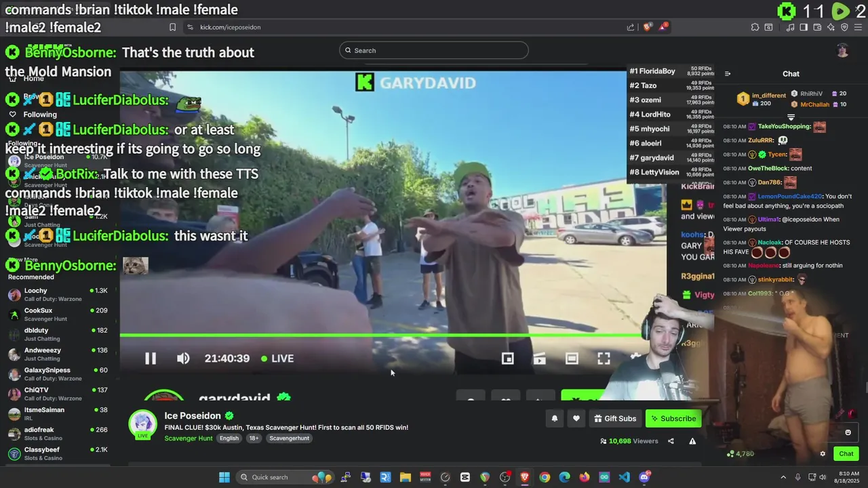Expand the chat leaderboard chevron

tap(791, 117)
